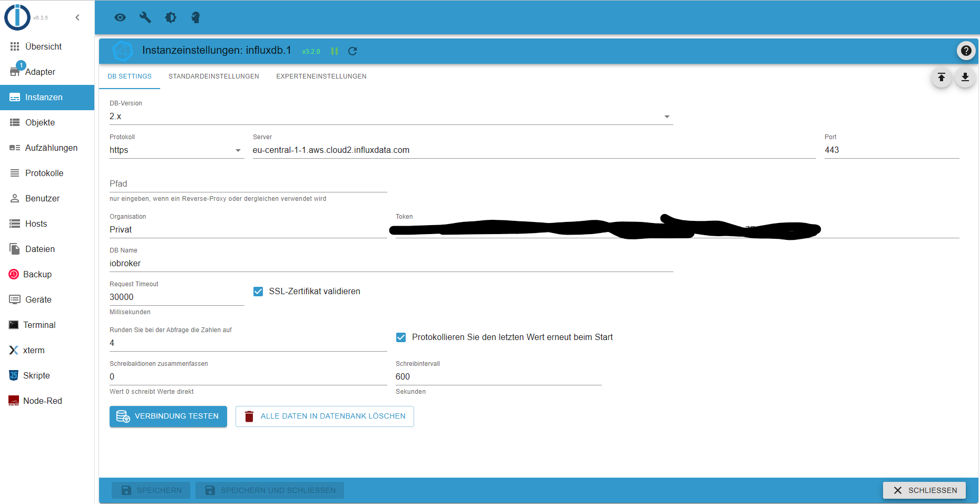Click the DB Name field showing iobroker
Screen dimensions: 980x504
pyautogui.click(x=391, y=264)
